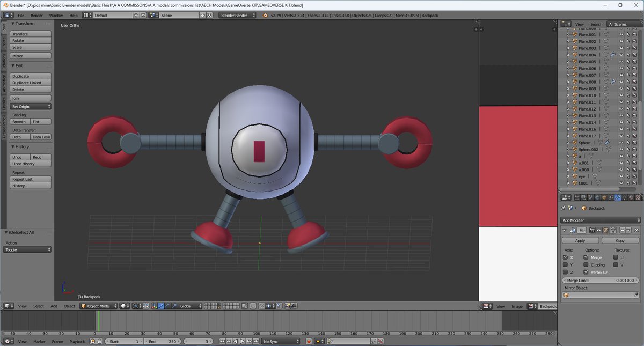The width and height of the screenshot is (644, 346).
Task: Open the Object properties tab (orange cube)
Action: coord(604,197)
